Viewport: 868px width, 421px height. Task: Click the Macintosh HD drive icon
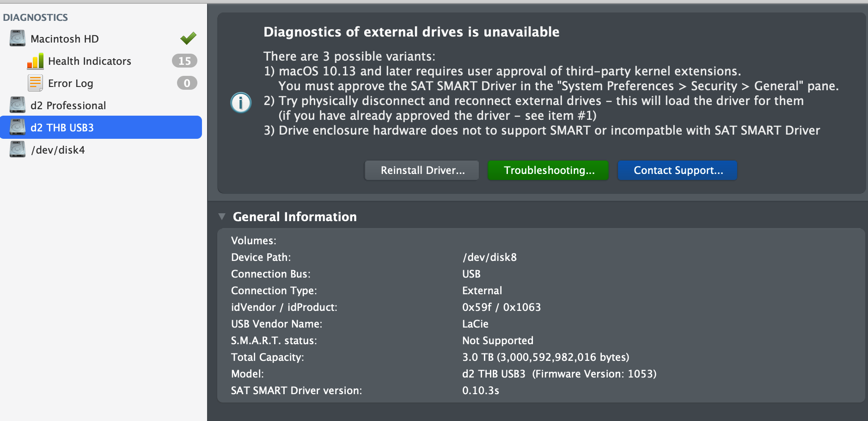[x=18, y=38]
